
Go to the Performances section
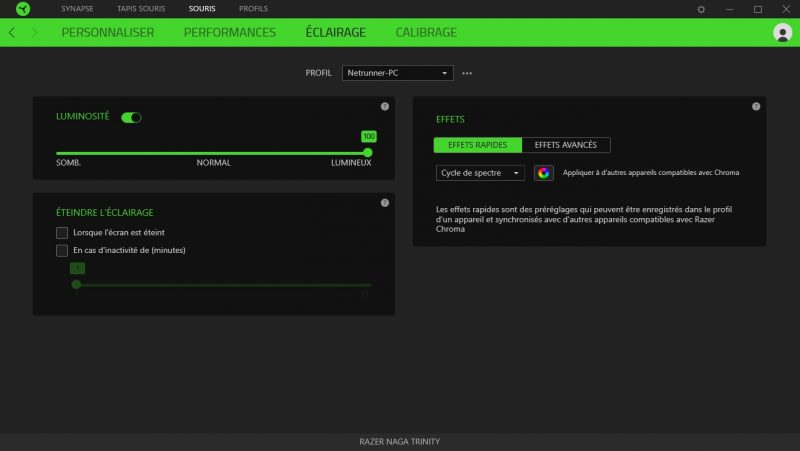[230, 32]
